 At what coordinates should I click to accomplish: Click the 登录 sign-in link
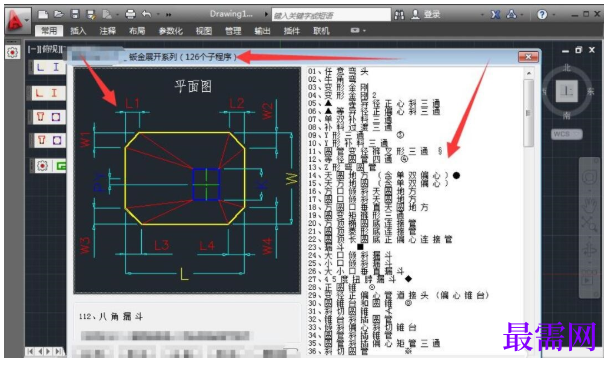432,15
